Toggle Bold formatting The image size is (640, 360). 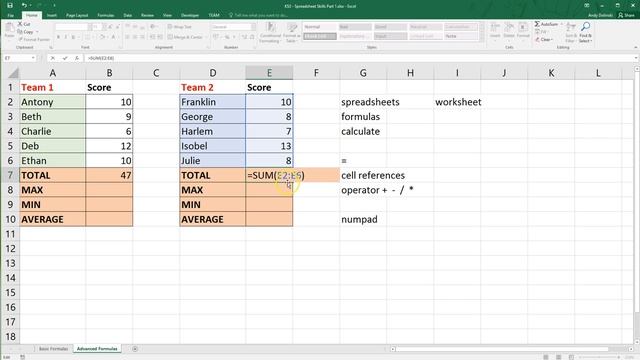coord(58,37)
